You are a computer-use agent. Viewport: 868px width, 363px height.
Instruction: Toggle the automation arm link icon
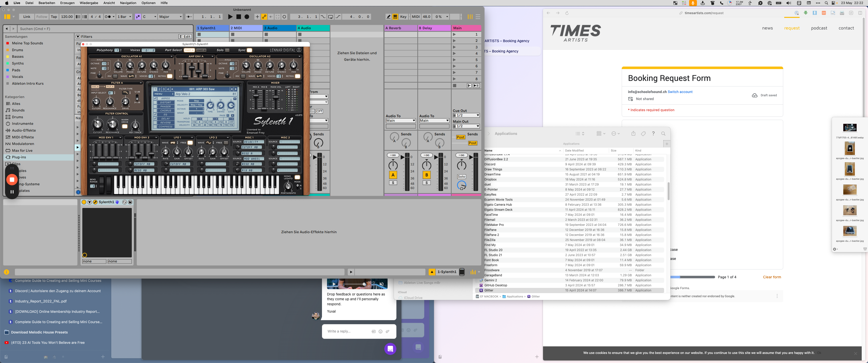pyautogui.click(x=264, y=16)
